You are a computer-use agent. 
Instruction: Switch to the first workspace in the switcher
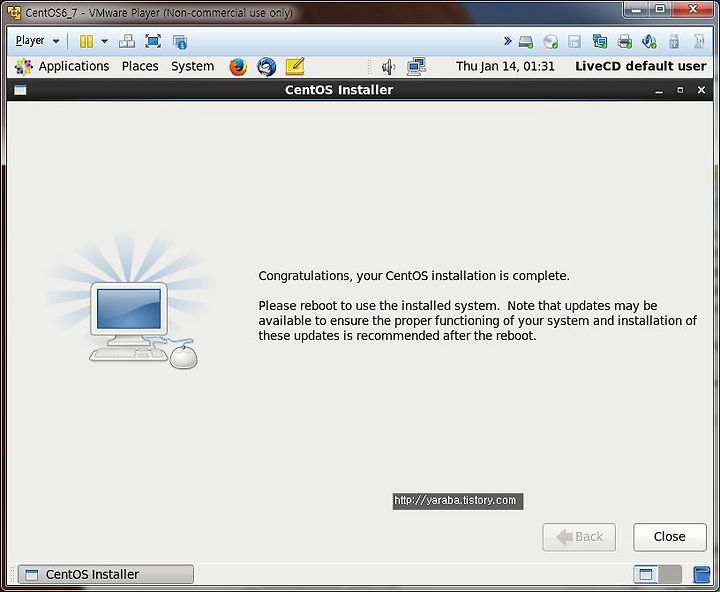click(646, 575)
